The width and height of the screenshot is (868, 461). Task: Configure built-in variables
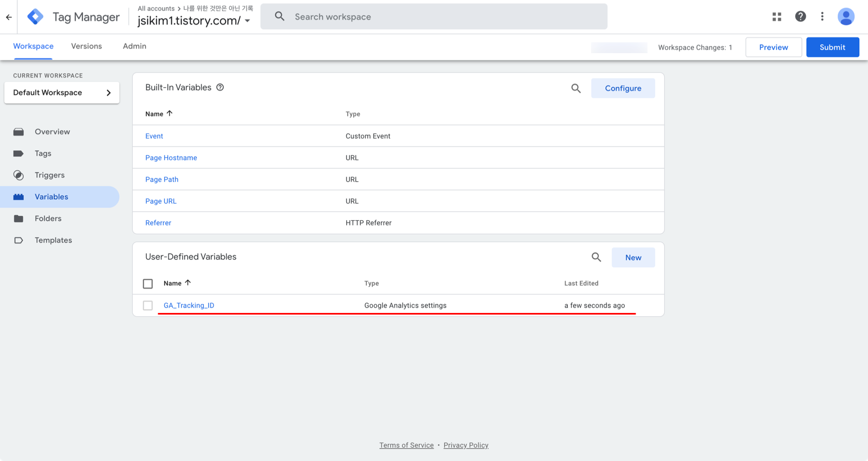(x=623, y=88)
